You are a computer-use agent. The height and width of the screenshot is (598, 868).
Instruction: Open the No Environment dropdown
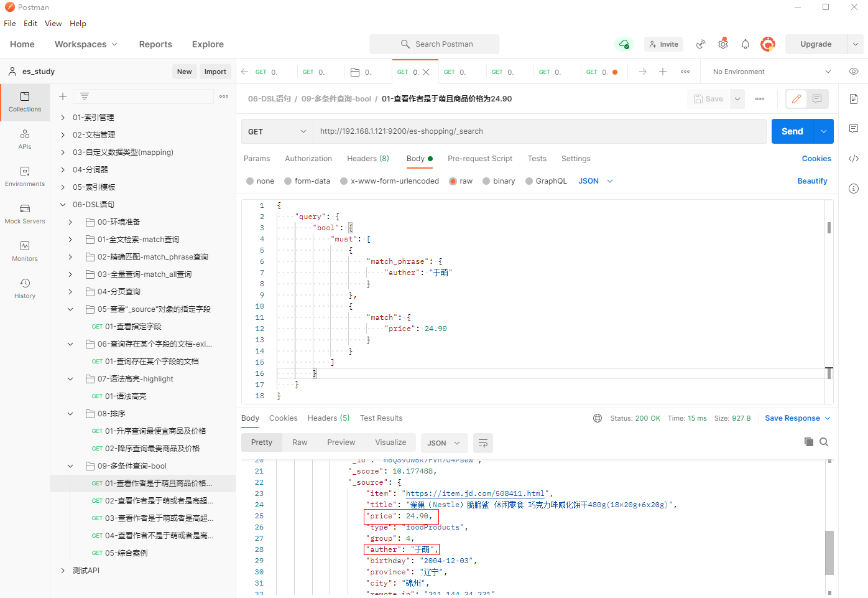(771, 72)
